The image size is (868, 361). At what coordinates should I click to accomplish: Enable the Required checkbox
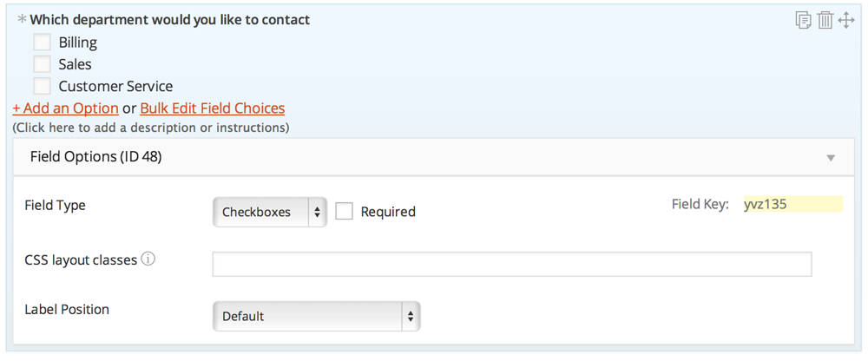point(345,211)
